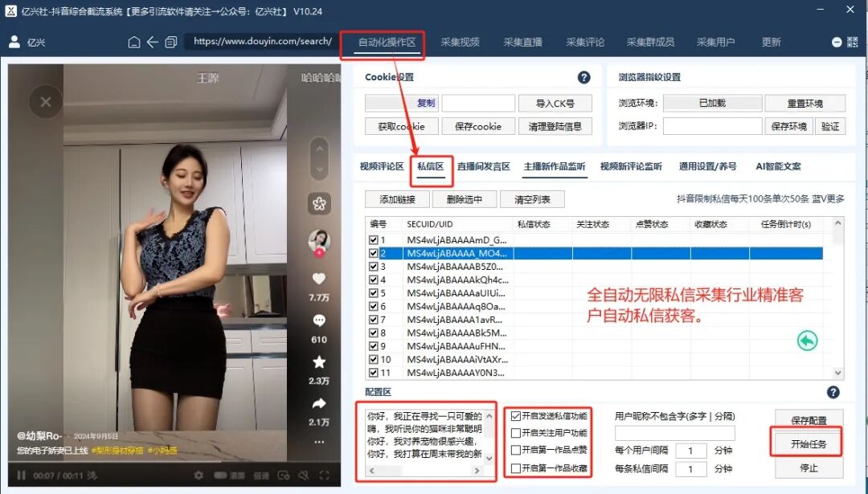Click the copy-pages icon beside the back arrow

click(x=171, y=42)
